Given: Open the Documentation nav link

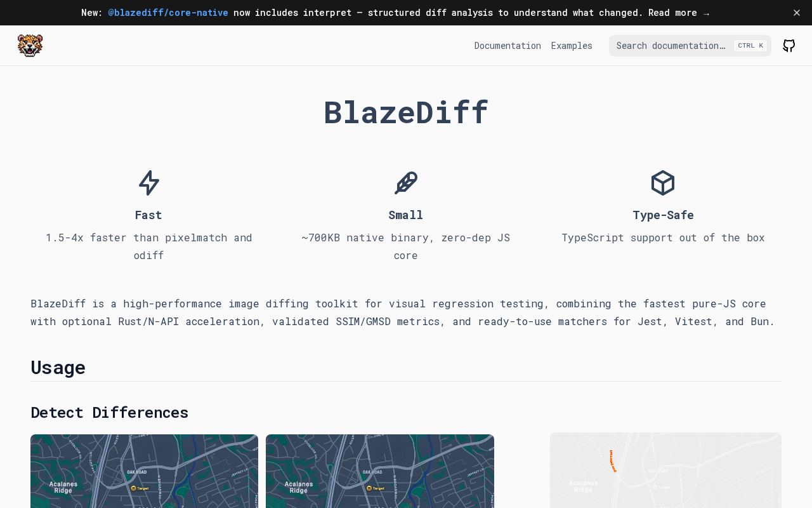Looking at the screenshot, I should coord(507,46).
